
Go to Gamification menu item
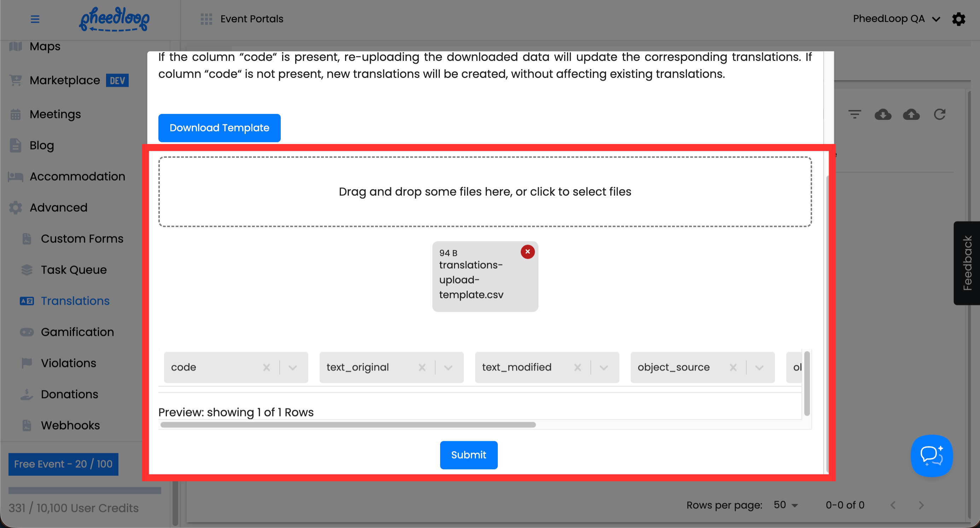pyautogui.click(x=77, y=332)
